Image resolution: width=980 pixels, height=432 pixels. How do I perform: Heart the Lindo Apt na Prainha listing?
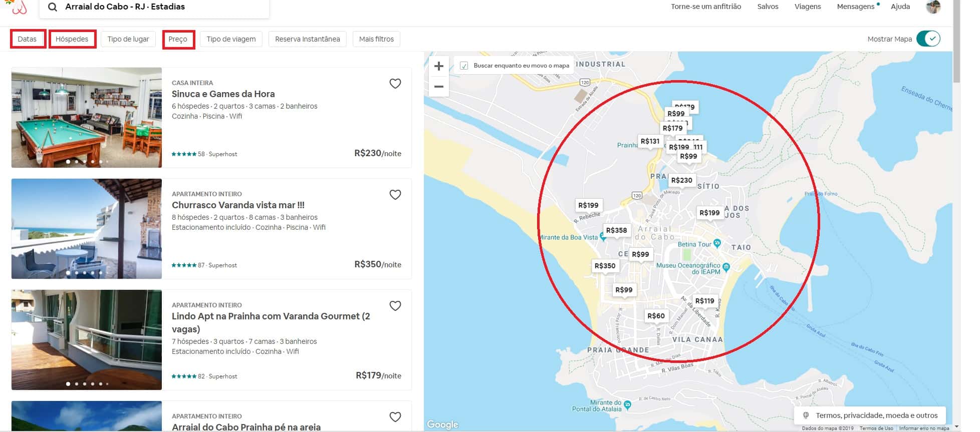395,306
